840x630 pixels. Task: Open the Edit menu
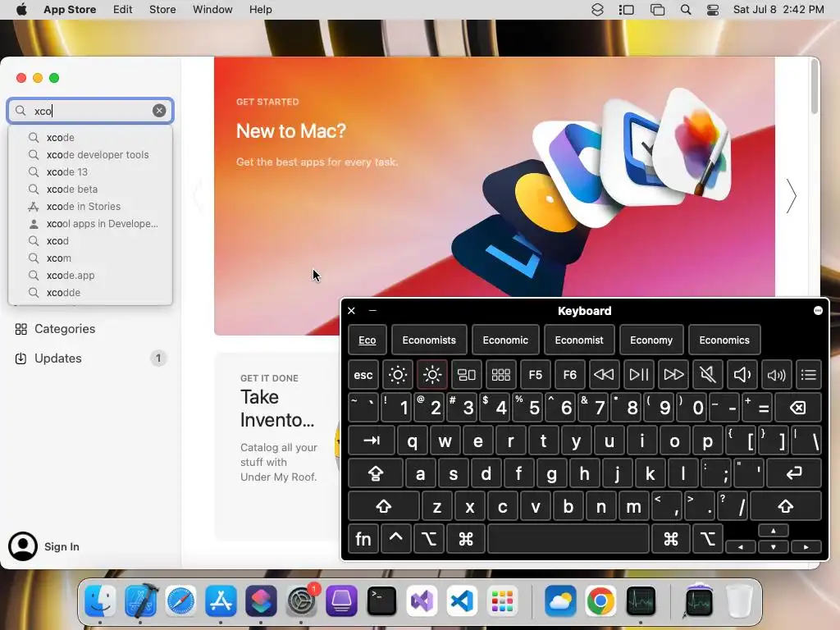click(123, 10)
